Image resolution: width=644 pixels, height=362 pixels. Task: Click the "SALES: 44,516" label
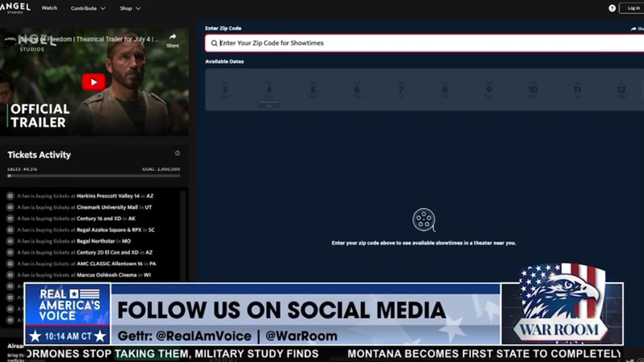pyautogui.click(x=22, y=169)
